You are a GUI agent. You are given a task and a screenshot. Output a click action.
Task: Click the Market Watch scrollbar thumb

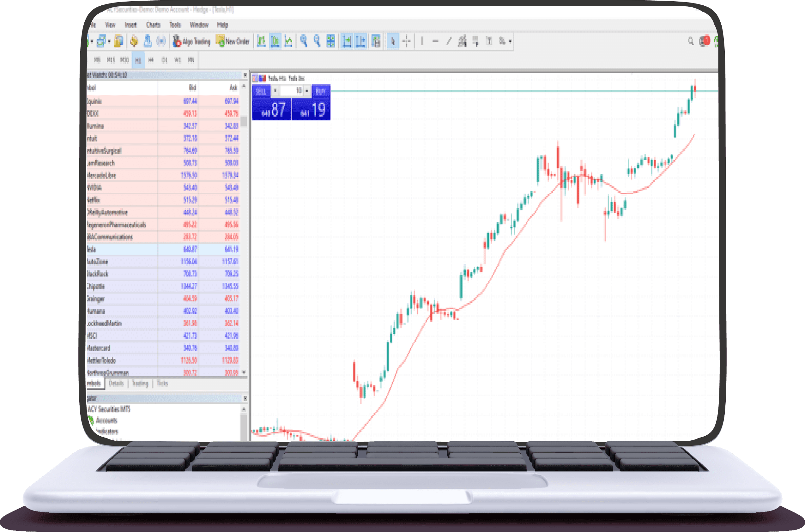point(244,121)
